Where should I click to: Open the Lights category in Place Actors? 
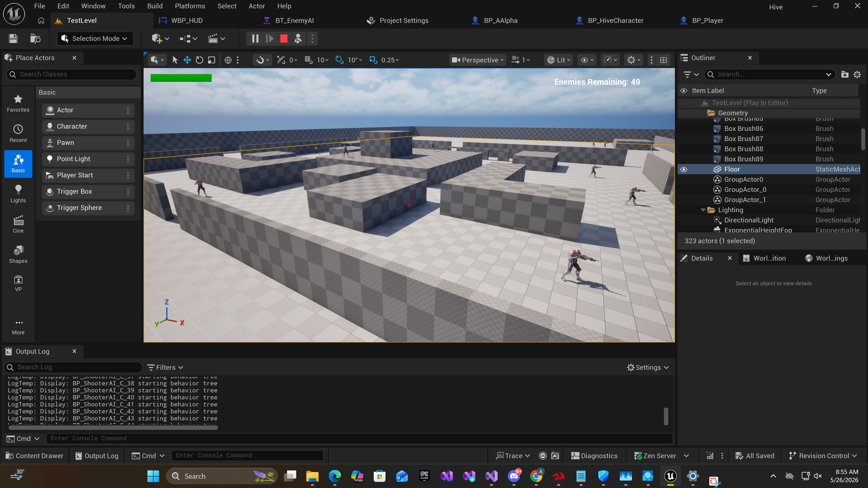click(18, 194)
